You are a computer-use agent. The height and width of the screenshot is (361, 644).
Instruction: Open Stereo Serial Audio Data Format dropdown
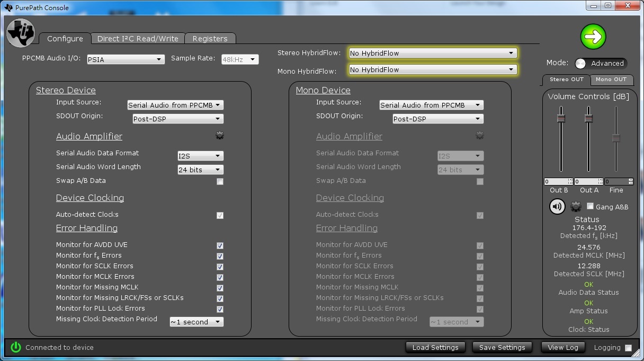pyautogui.click(x=200, y=156)
